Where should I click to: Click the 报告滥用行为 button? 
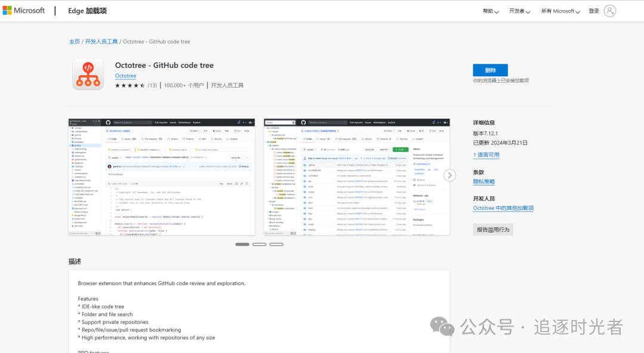coord(493,230)
